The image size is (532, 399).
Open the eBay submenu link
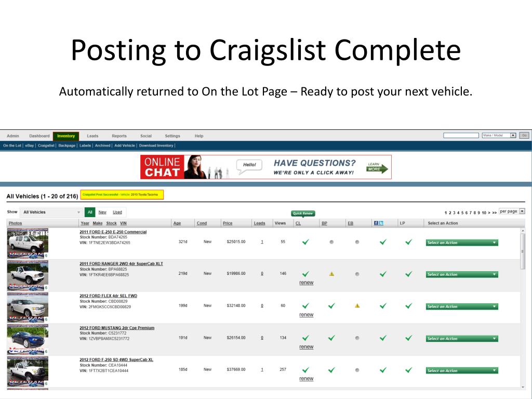(30, 145)
